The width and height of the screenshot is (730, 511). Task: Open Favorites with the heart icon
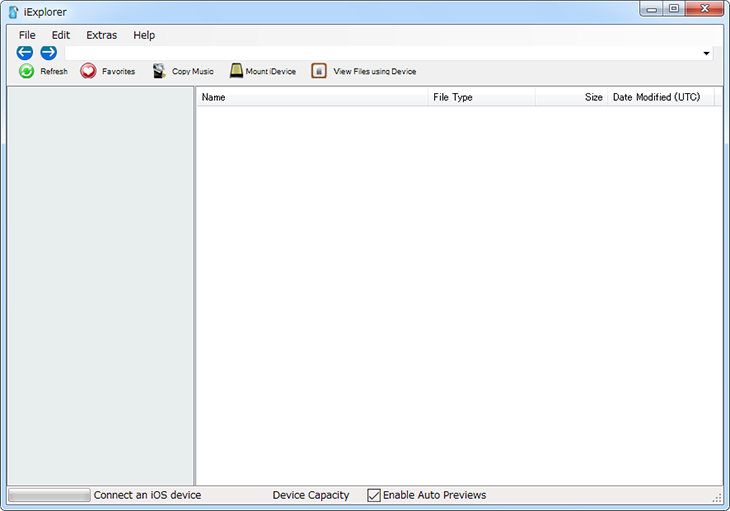pos(88,71)
